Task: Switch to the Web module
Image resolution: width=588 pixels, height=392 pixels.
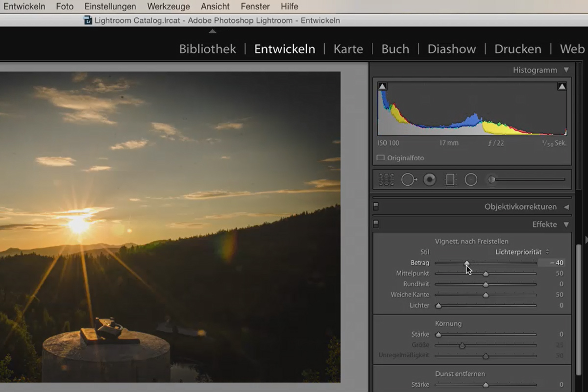Action: pyautogui.click(x=572, y=49)
